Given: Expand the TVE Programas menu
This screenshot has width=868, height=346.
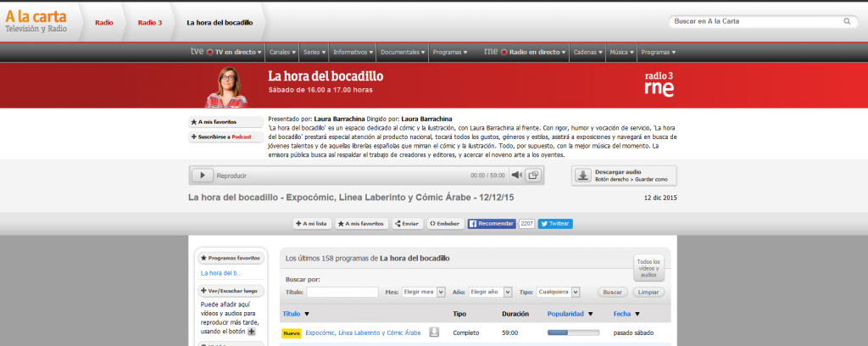Looking at the screenshot, I should point(450,52).
